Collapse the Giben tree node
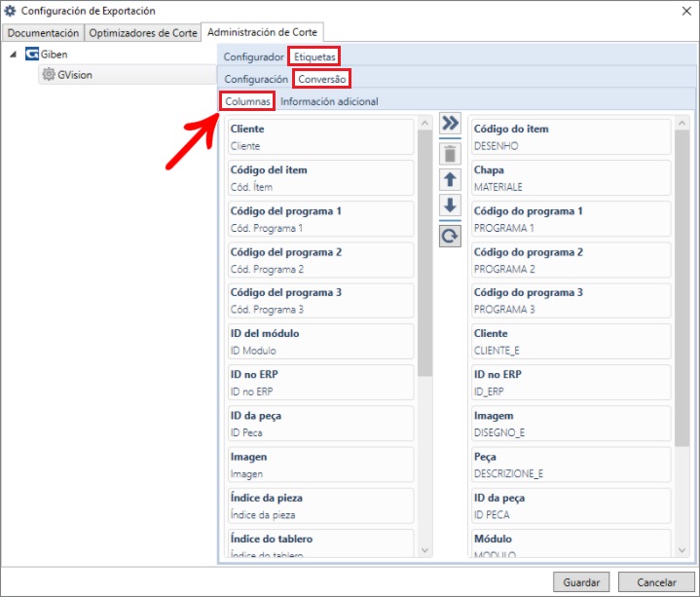The image size is (700, 597). (14, 55)
